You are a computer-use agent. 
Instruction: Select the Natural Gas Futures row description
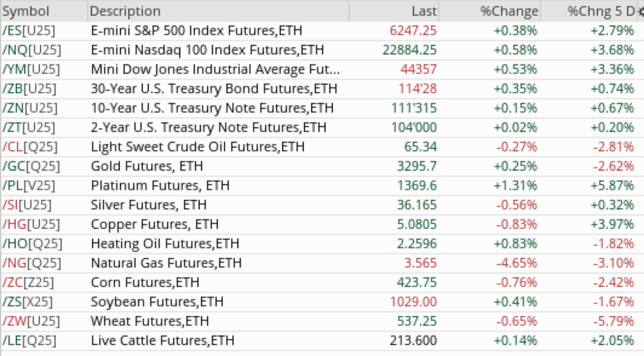click(x=166, y=263)
